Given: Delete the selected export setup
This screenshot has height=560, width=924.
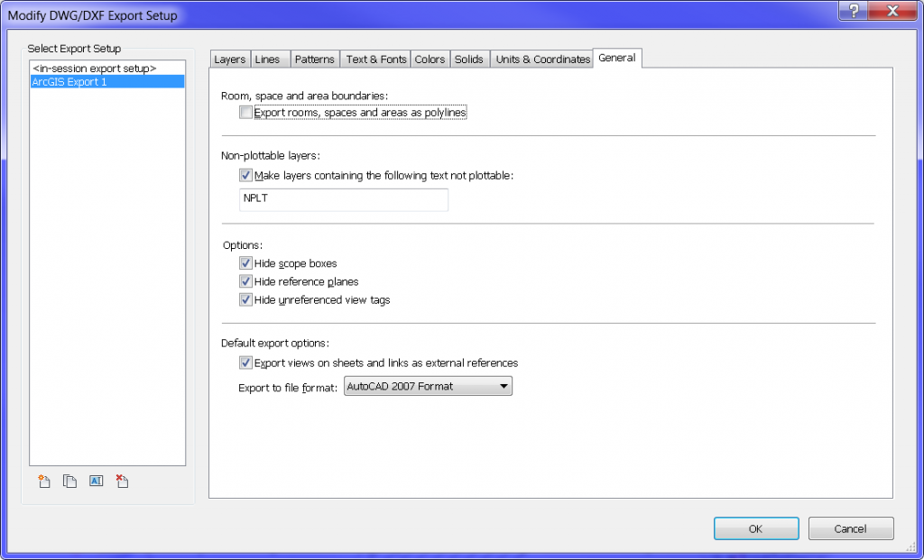Looking at the screenshot, I should coord(122,481).
